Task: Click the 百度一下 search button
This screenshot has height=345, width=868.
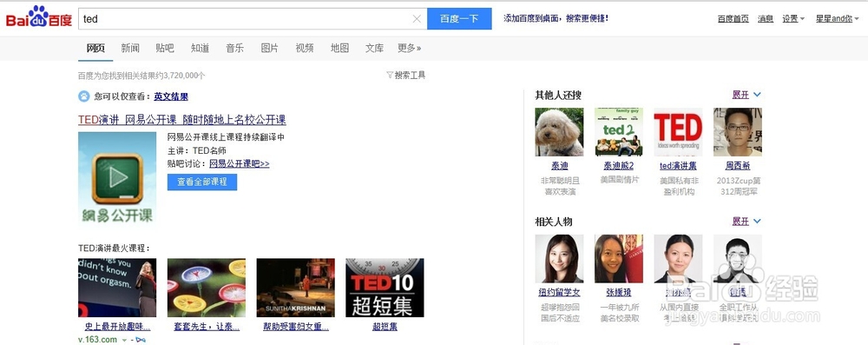Action: (x=459, y=19)
